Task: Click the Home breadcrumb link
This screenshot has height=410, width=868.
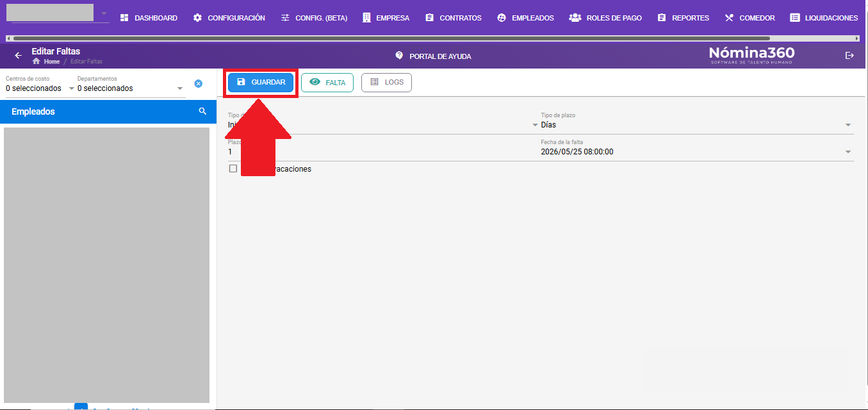Action: [x=46, y=61]
